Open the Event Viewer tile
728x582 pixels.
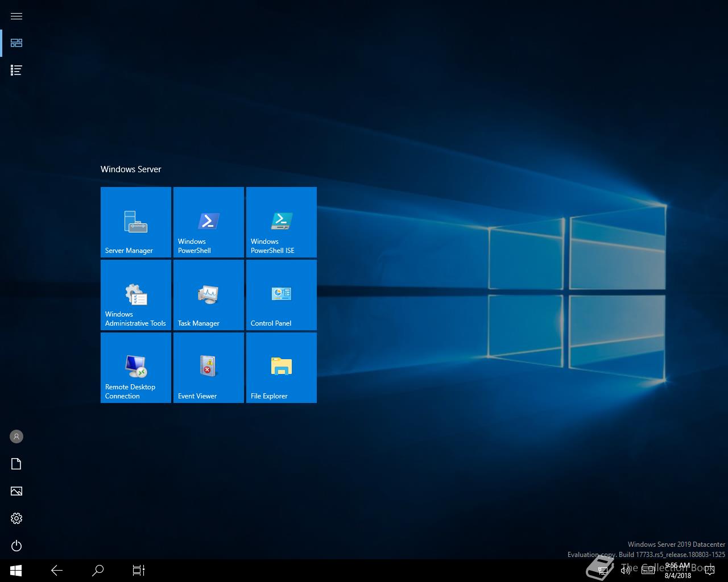[x=209, y=368]
